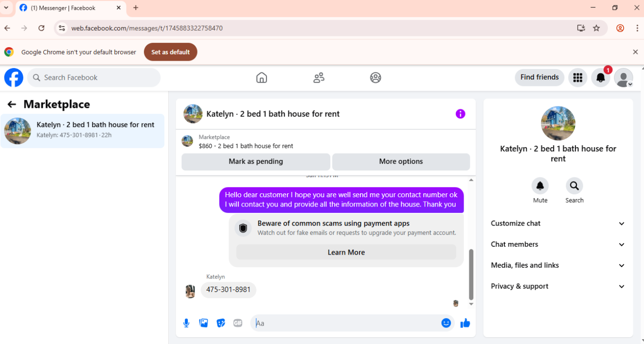Open the tab search dropdown arrow

tap(6, 8)
